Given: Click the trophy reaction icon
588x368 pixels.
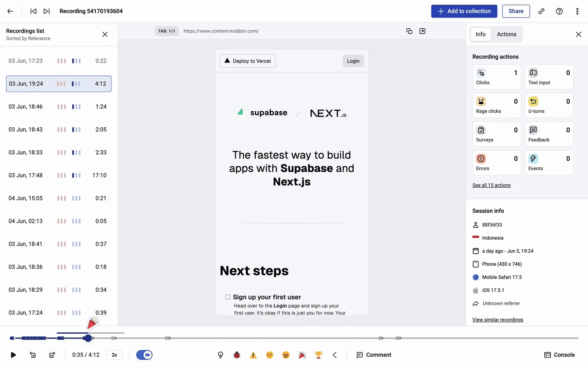Looking at the screenshot, I should [318, 355].
